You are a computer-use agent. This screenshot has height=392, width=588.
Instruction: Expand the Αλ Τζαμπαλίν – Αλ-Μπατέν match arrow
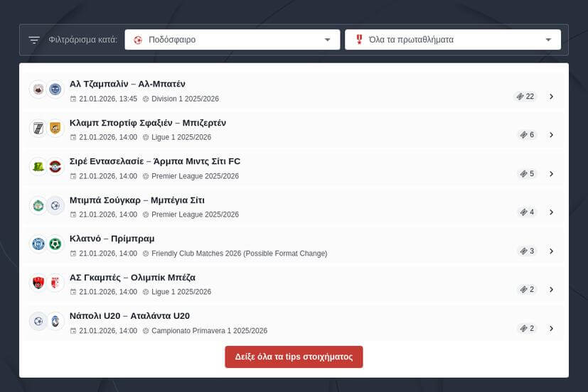(x=552, y=97)
